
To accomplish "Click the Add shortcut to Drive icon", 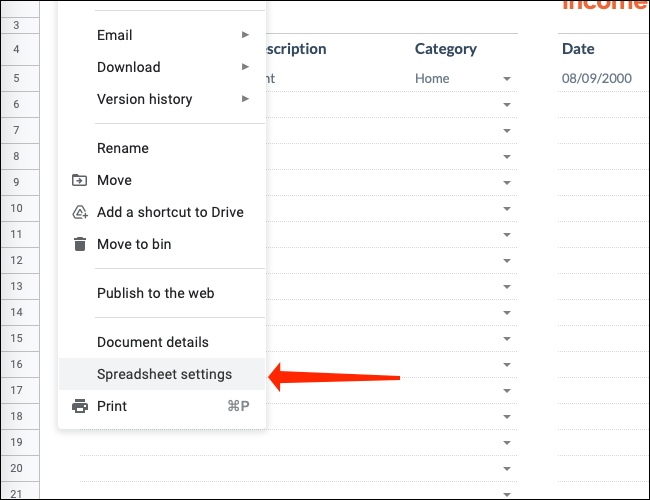I will (x=80, y=212).
